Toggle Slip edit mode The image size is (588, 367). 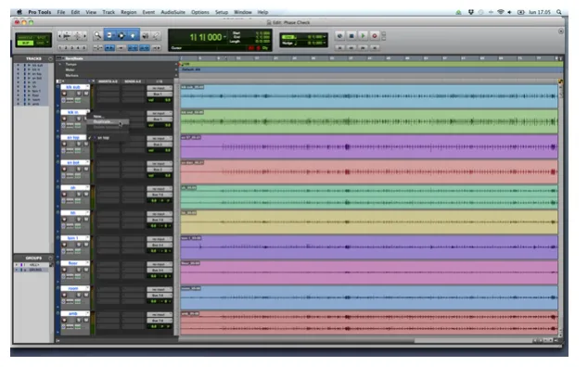click(25, 44)
